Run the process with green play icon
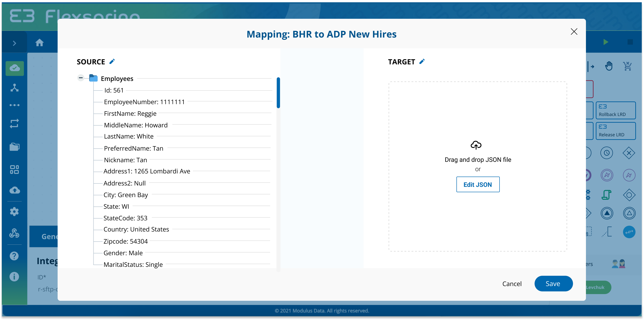The height and width of the screenshot is (320, 644). pos(606,42)
